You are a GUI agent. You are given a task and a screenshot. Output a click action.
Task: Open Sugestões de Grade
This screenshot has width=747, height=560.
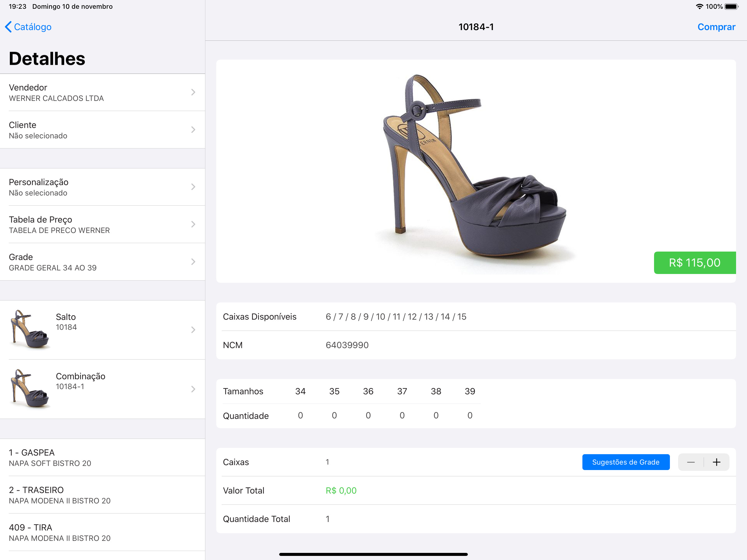coord(625,462)
